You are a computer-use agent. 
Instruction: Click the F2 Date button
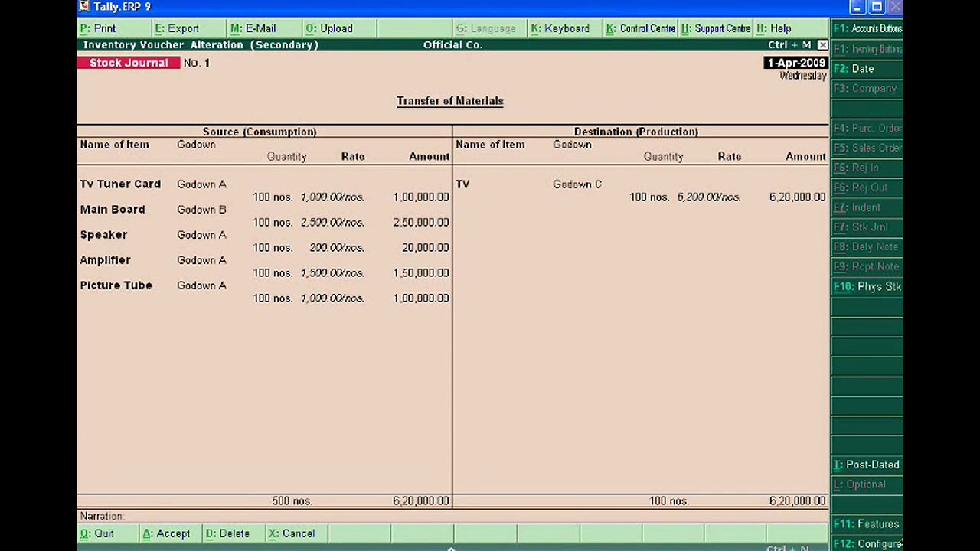(867, 69)
